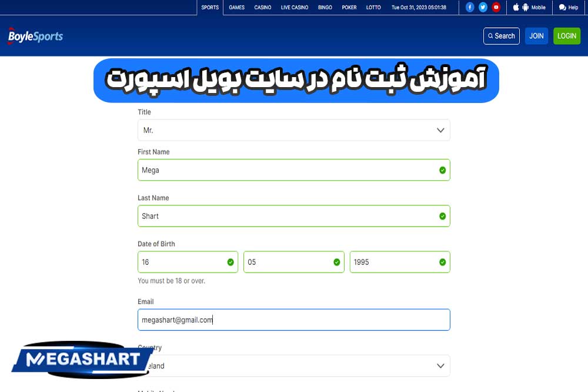588x392 pixels.
Task: Click the 'Date of Birth' label
Action: pos(156,244)
